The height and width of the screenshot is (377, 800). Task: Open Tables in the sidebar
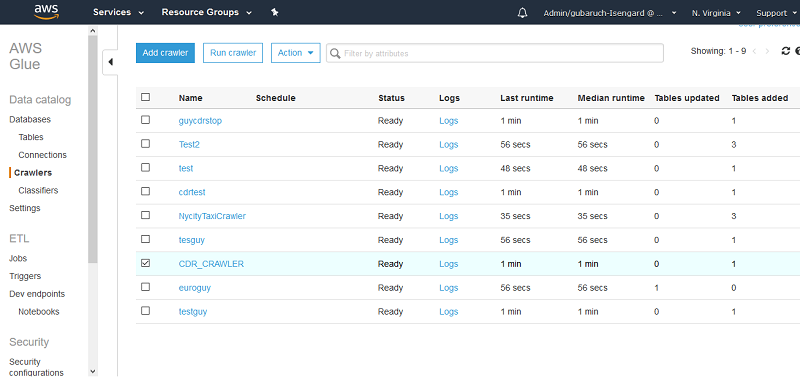[31, 137]
